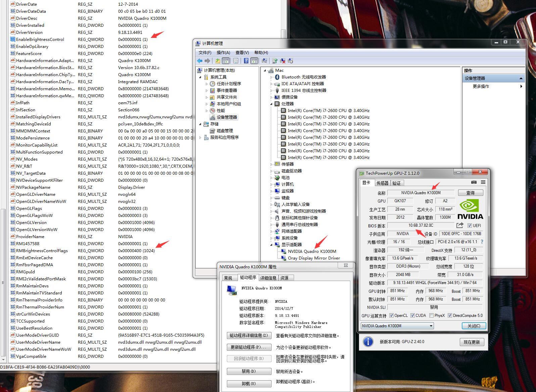Image resolution: width=536 pixels, height=392 pixels.
Task: Click the Bluetooth device category icon
Action: point(277,77)
